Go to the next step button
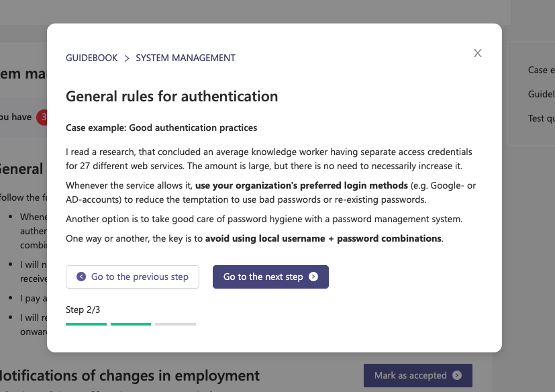555x392 pixels. click(x=270, y=277)
